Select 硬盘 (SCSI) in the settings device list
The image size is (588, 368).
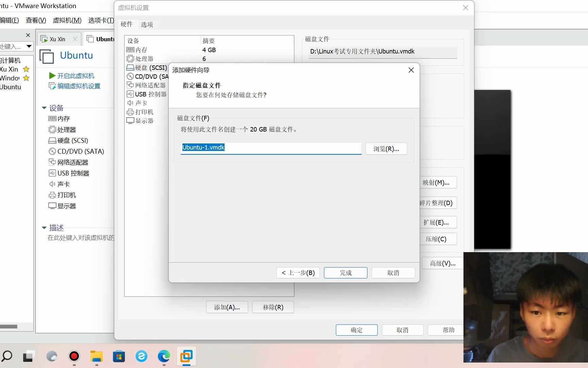151,67
